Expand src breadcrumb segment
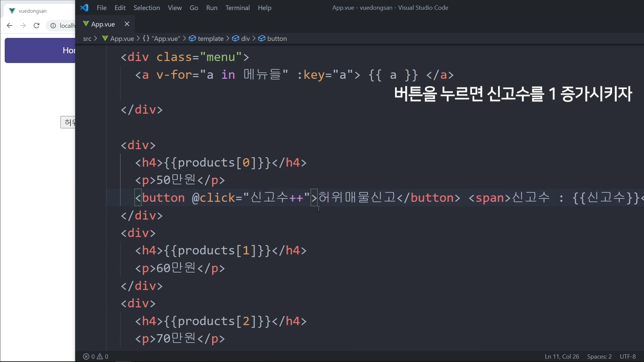Viewport: 644px width, 362px height. coord(87,39)
